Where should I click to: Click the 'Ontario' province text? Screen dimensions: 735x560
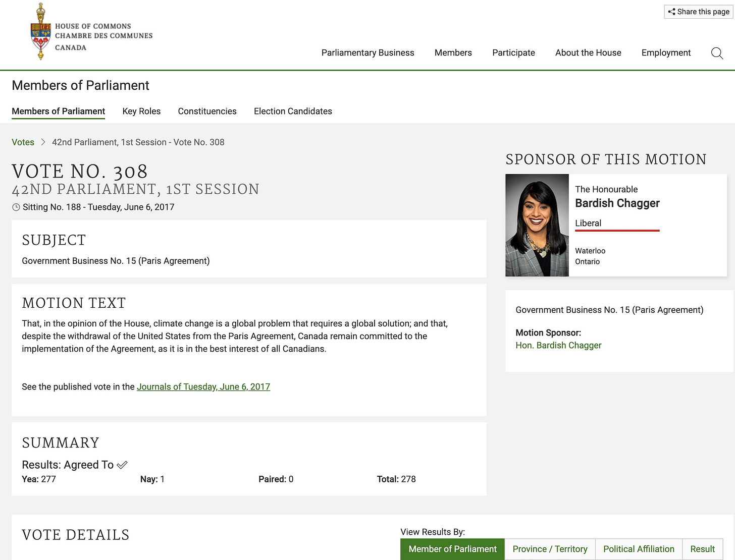pos(587,261)
